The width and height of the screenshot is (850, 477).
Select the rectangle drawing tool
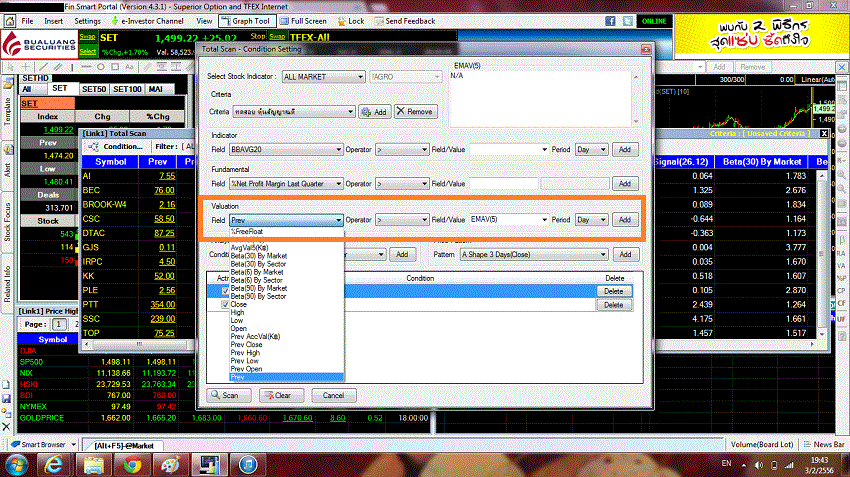pyautogui.click(x=115, y=67)
